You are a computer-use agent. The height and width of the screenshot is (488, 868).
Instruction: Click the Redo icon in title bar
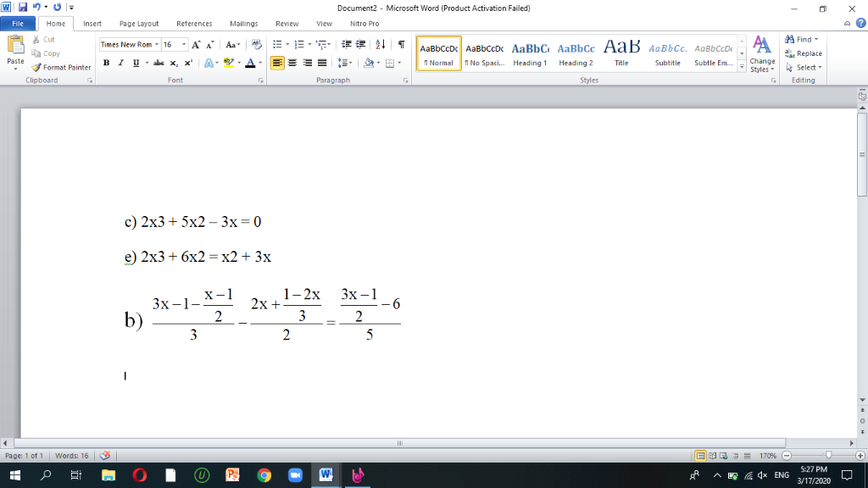point(57,7)
